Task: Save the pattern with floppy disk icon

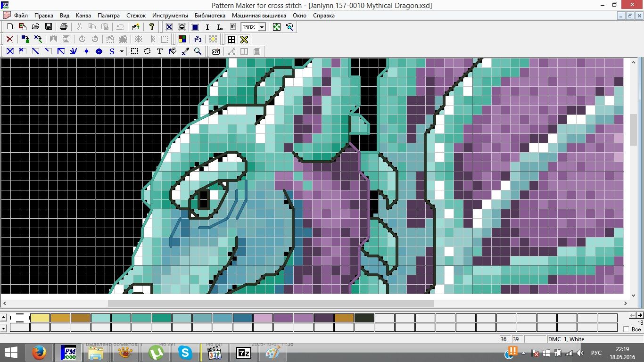Action: coord(48,27)
